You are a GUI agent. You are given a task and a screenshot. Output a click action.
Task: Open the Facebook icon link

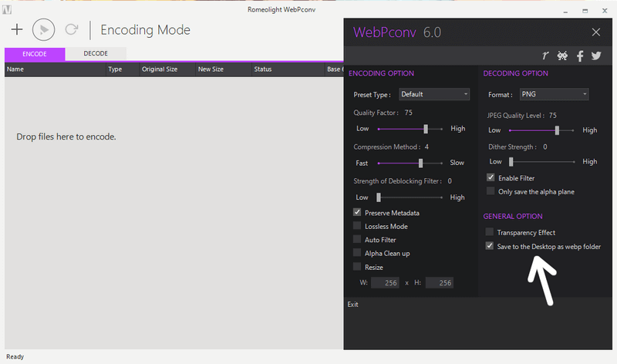[580, 56]
